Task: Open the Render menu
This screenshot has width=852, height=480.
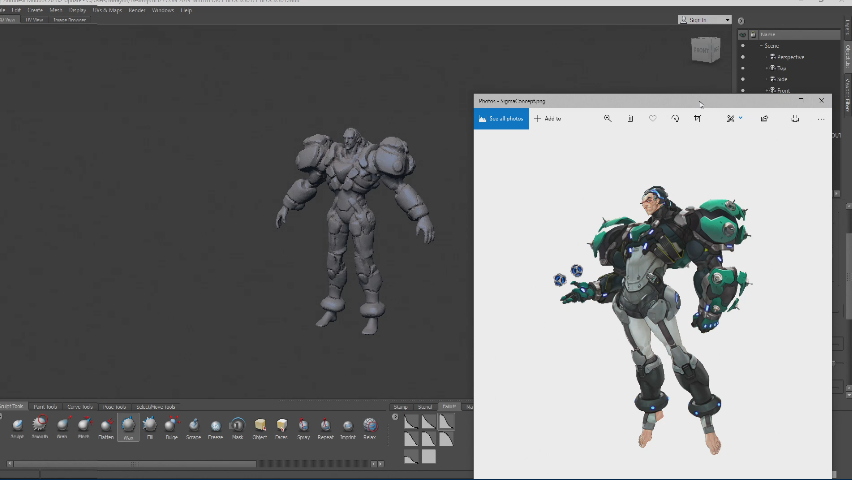Action: pyautogui.click(x=137, y=10)
